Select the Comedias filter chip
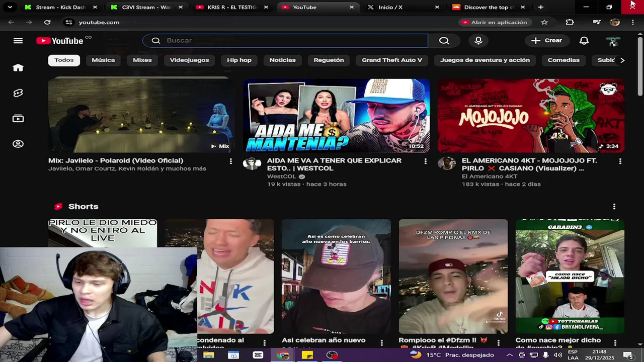 (x=563, y=60)
